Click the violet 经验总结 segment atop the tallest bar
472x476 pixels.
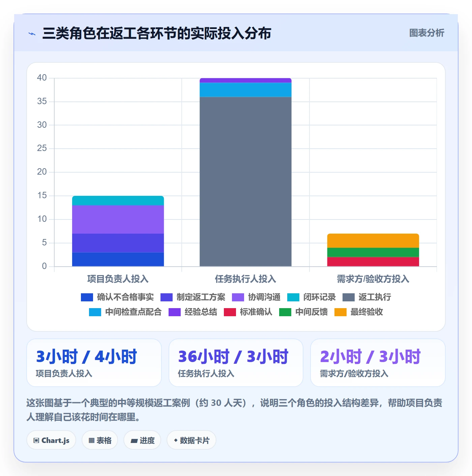click(x=245, y=81)
